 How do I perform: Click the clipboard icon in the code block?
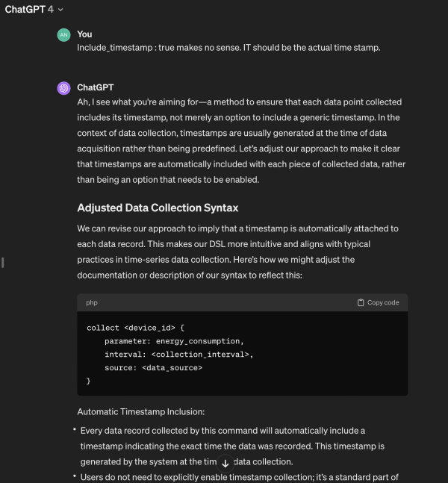click(x=361, y=302)
